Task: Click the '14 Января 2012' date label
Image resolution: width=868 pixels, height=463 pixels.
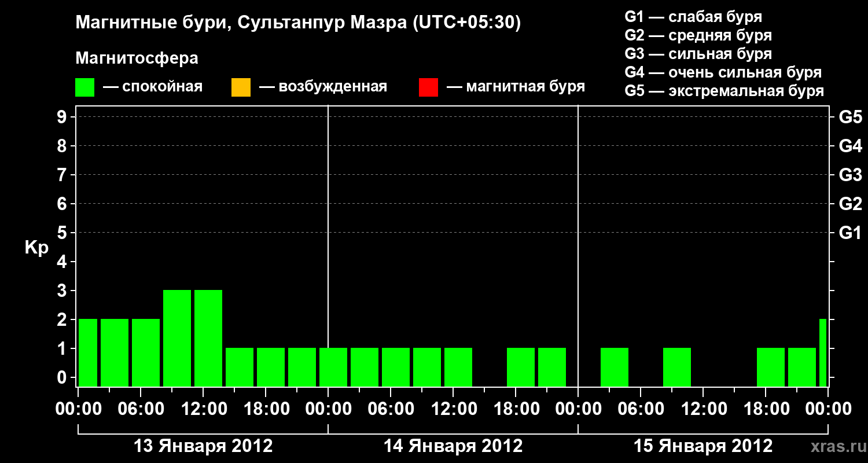Action: click(x=453, y=446)
